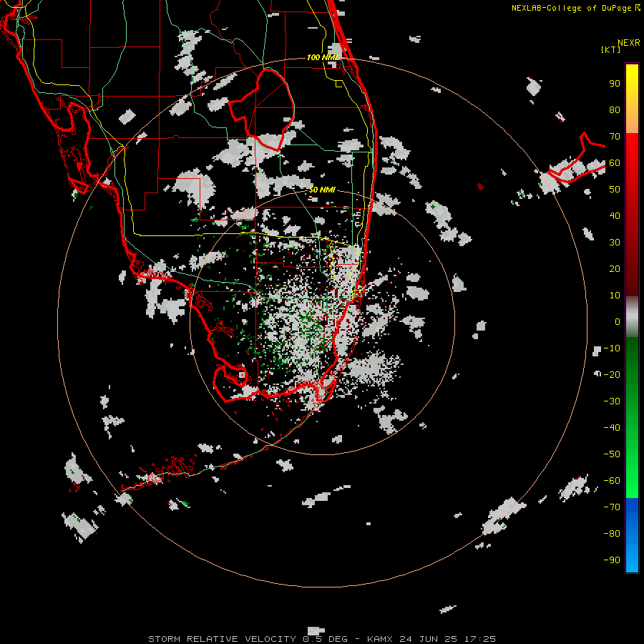Viewport: 644px width, 644px height.
Task: Select the 50 NMI range ring label
Action: [x=322, y=190]
